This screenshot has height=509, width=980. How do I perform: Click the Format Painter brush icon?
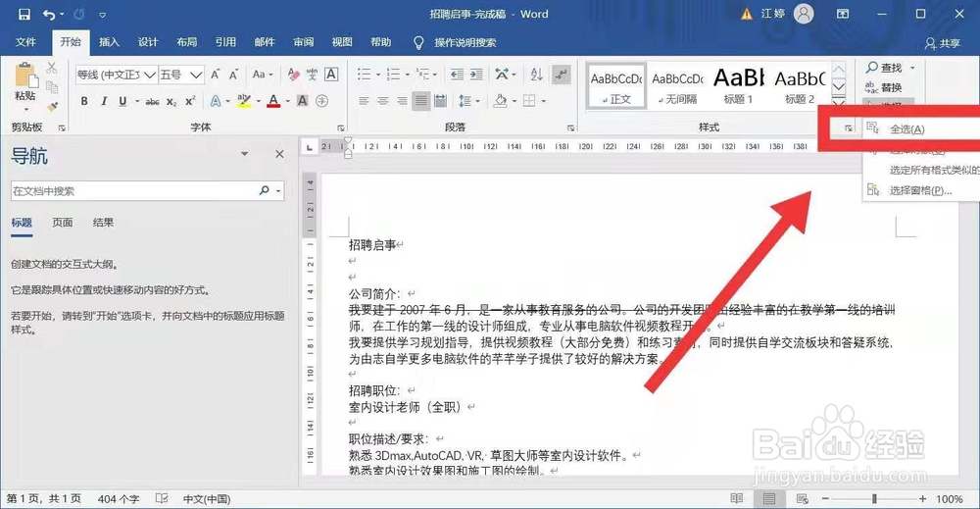tap(53, 107)
